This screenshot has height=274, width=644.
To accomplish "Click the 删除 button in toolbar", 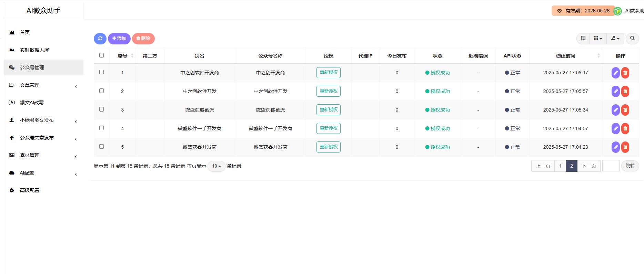I will (143, 39).
